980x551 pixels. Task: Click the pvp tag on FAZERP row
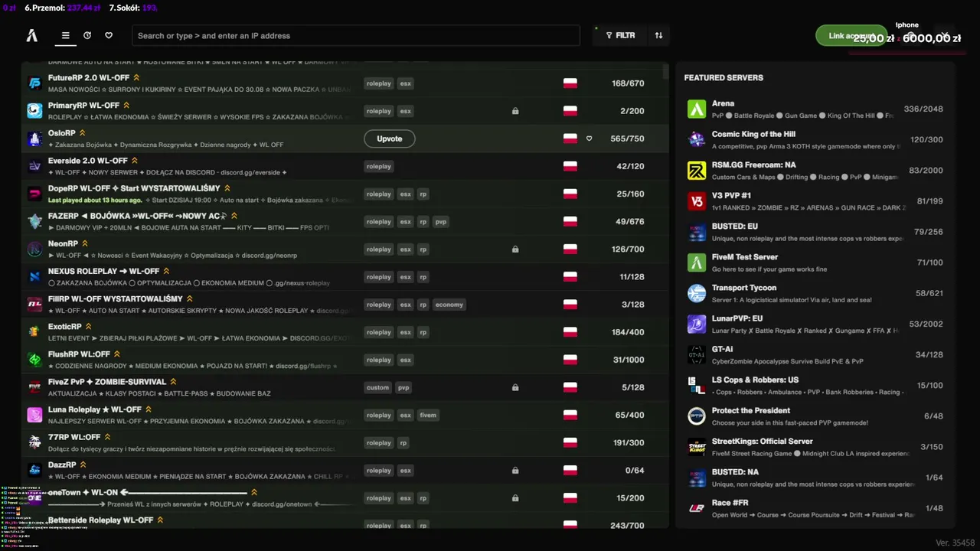pyautogui.click(x=440, y=221)
